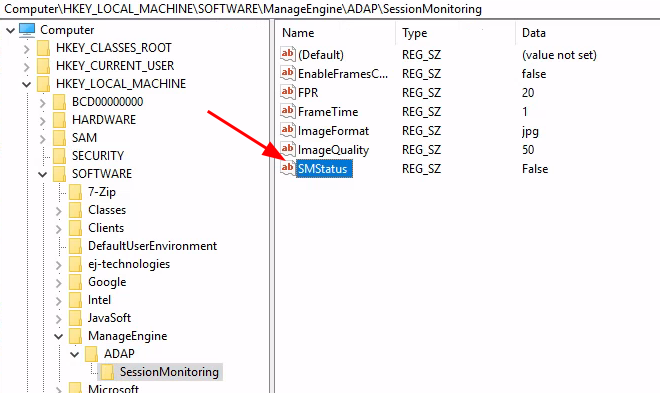
Task: Expand the JavaSoft key
Action: point(59,319)
